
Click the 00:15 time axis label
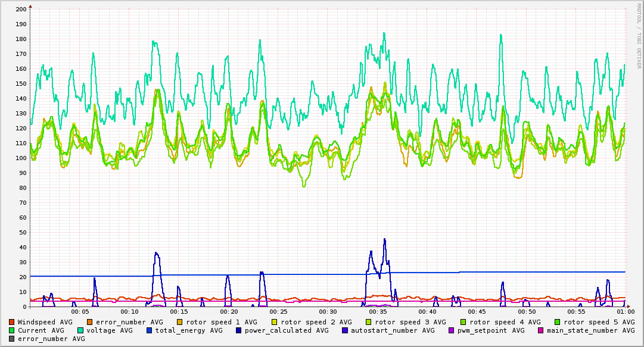coord(179,312)
